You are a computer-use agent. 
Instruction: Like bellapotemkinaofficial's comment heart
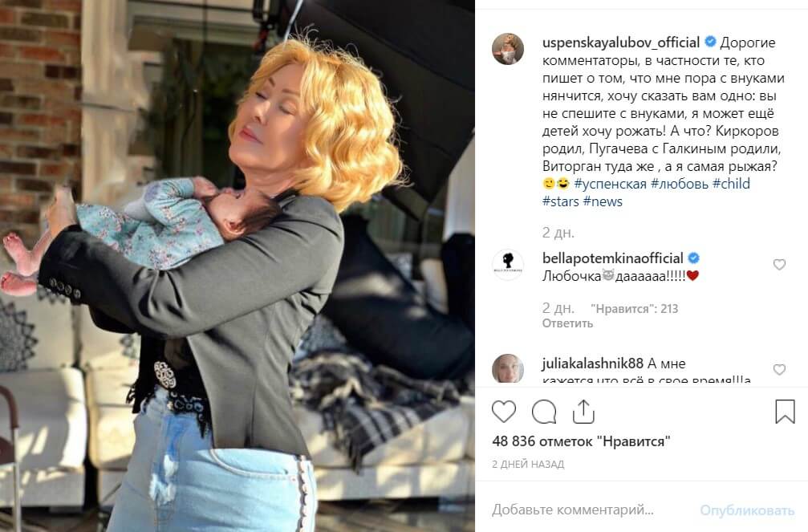coord(779,265)
